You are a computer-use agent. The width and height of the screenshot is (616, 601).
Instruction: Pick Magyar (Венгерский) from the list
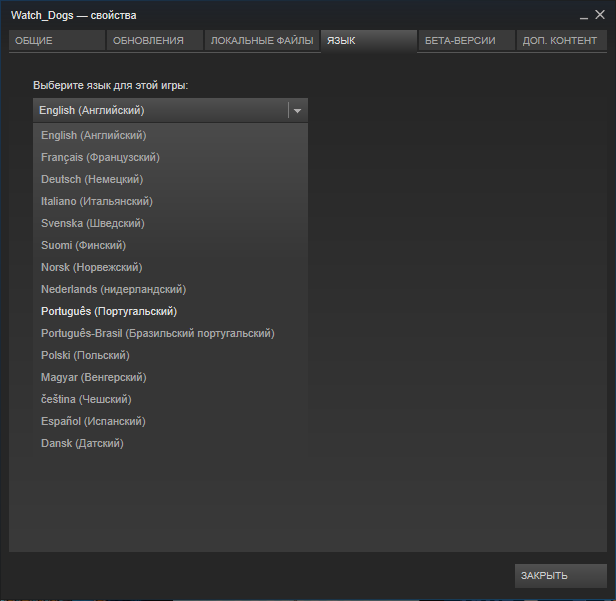[x=170, y=377]
